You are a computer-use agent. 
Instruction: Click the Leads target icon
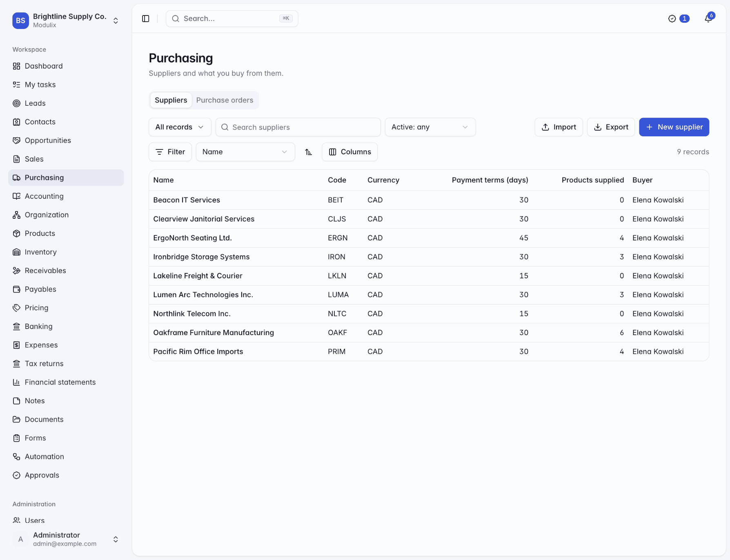click(16, 103)
